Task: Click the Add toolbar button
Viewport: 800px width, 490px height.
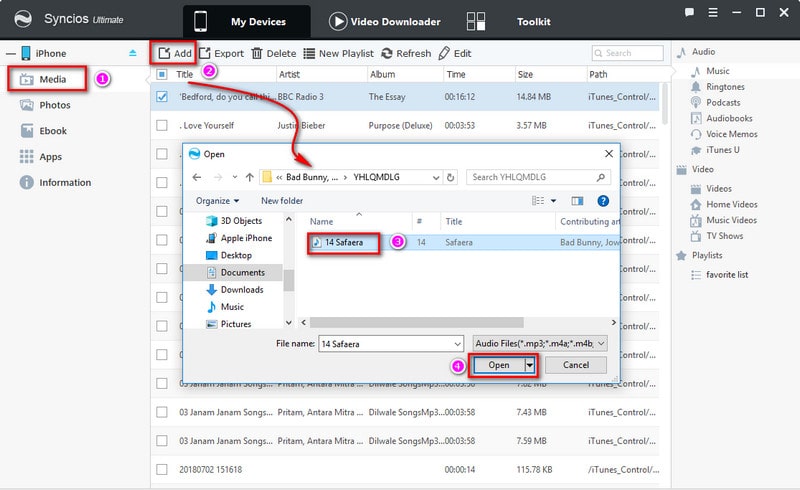Action: (174, 53)
